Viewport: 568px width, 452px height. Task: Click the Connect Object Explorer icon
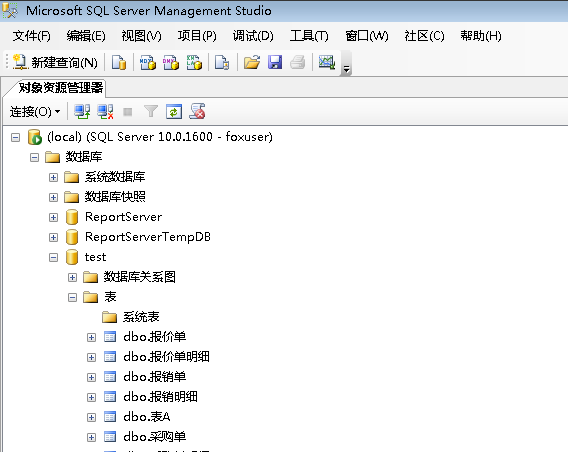(82, 112)
